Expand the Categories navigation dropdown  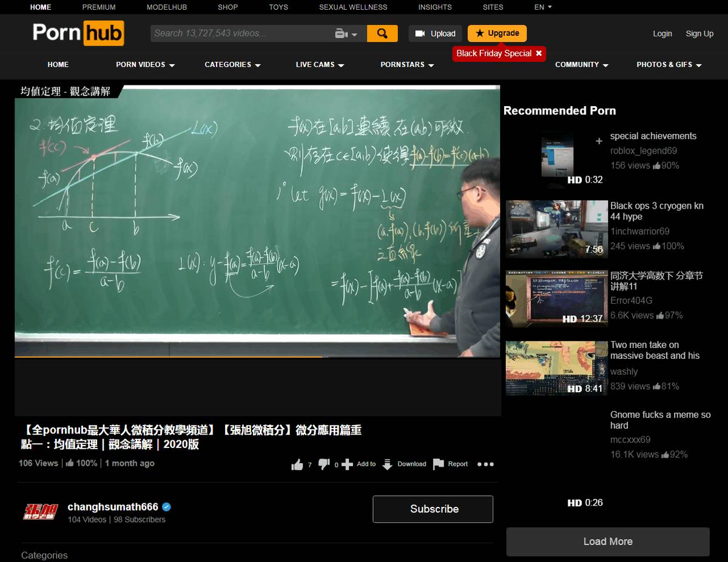[233, 65]
